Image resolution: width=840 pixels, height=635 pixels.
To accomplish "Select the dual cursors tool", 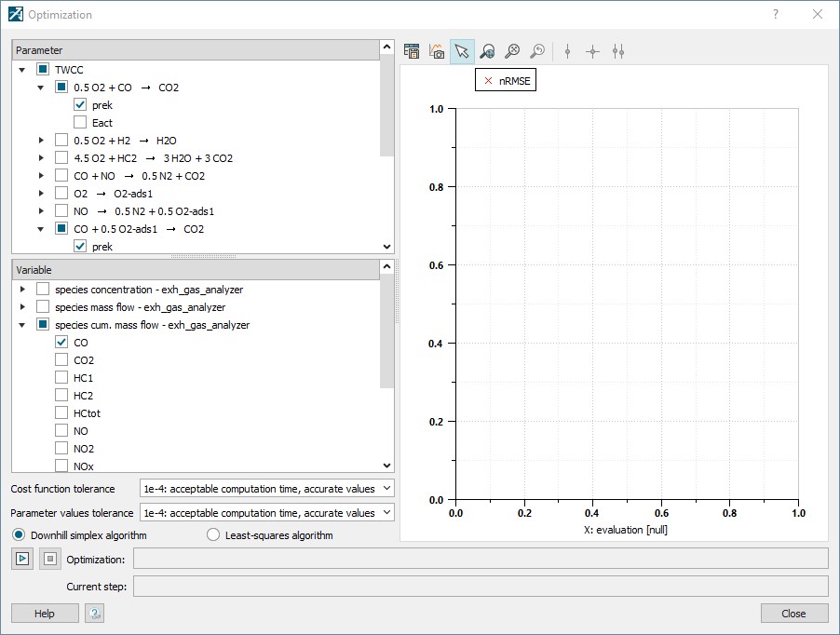I will pyautogui.click(x=617, y=51).
